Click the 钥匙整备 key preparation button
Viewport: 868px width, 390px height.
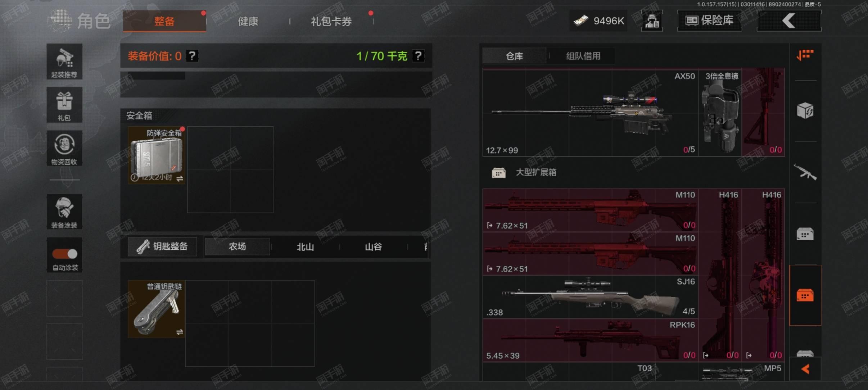[x=162, y=246]
